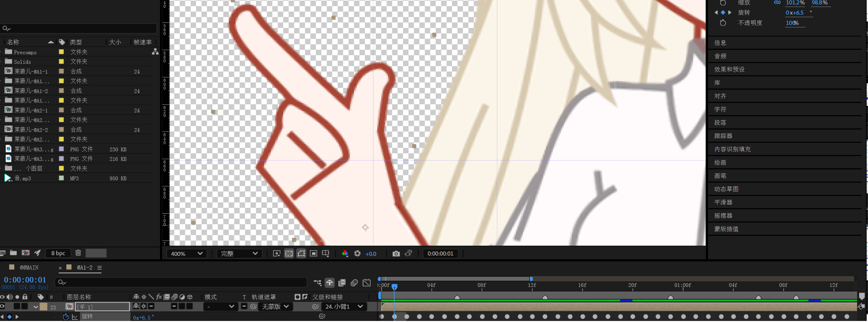The image size is (868, 322).
Task: Click the delete trash icon in project panel
Action: click(x=78, y=253)
